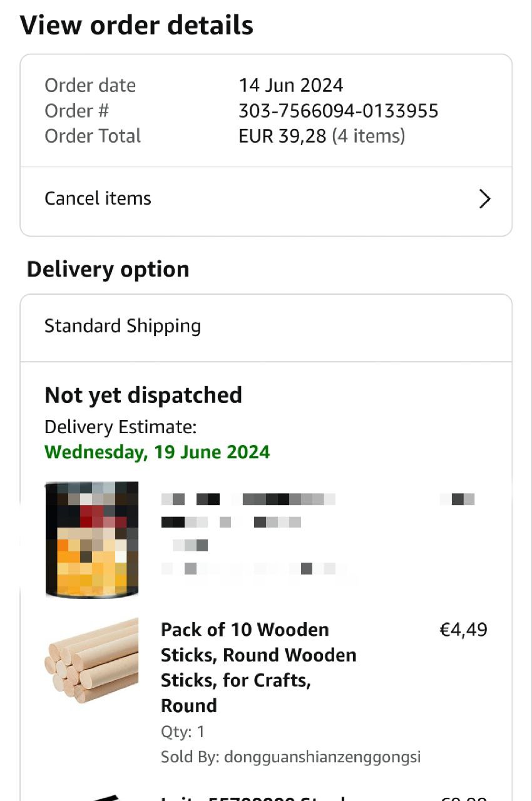
Task: Tap the pixelated first product image
Action: [x=92, y=539]
